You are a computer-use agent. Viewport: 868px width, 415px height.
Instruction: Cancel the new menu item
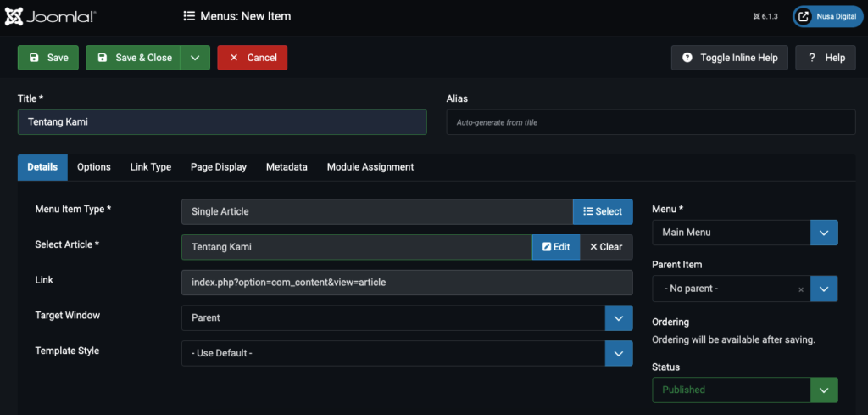[x=253, y=58]
